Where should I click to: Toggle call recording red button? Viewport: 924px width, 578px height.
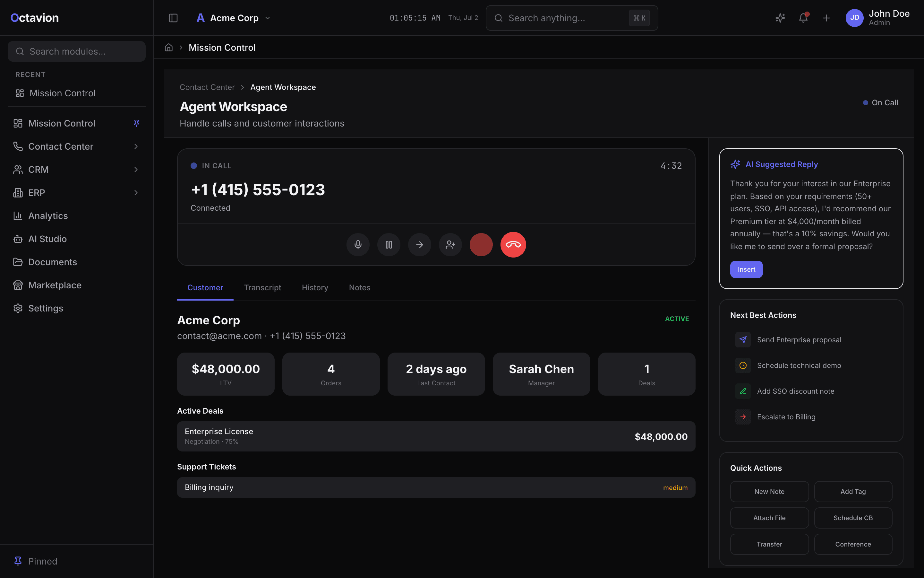[481, 245]
